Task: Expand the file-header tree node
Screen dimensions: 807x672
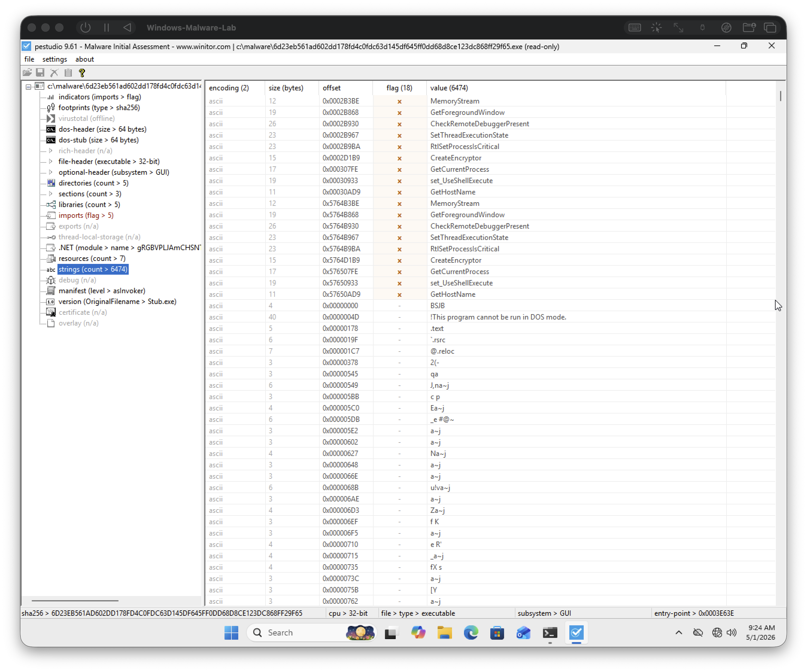Action: coord(51,161)
